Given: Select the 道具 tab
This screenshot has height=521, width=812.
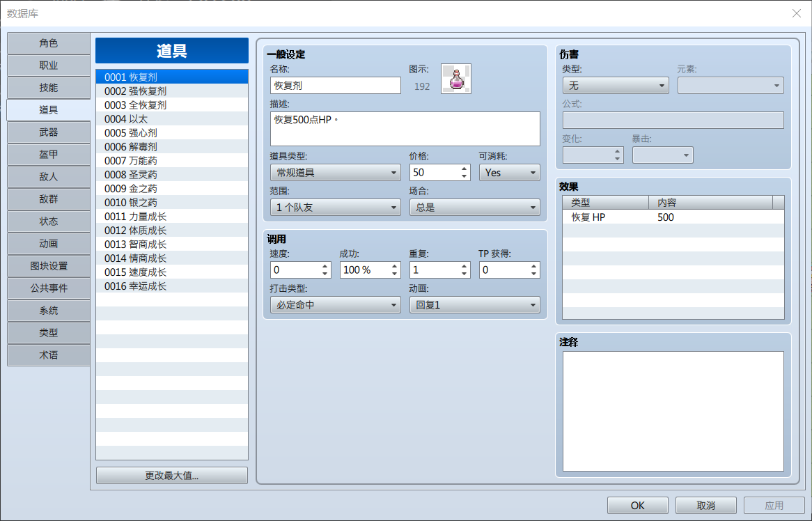Looking at the screenshot, I should (49, 110).
